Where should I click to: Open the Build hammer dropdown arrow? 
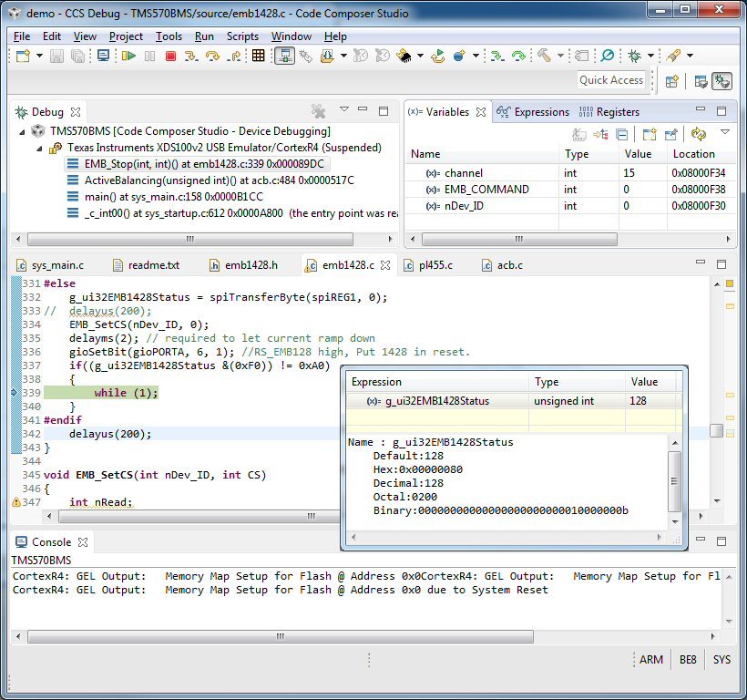tap(561, 56)
